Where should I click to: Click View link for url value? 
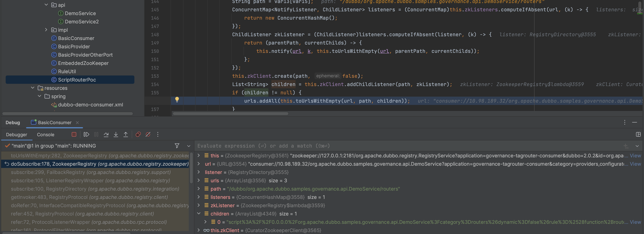(x=635, y=164)
